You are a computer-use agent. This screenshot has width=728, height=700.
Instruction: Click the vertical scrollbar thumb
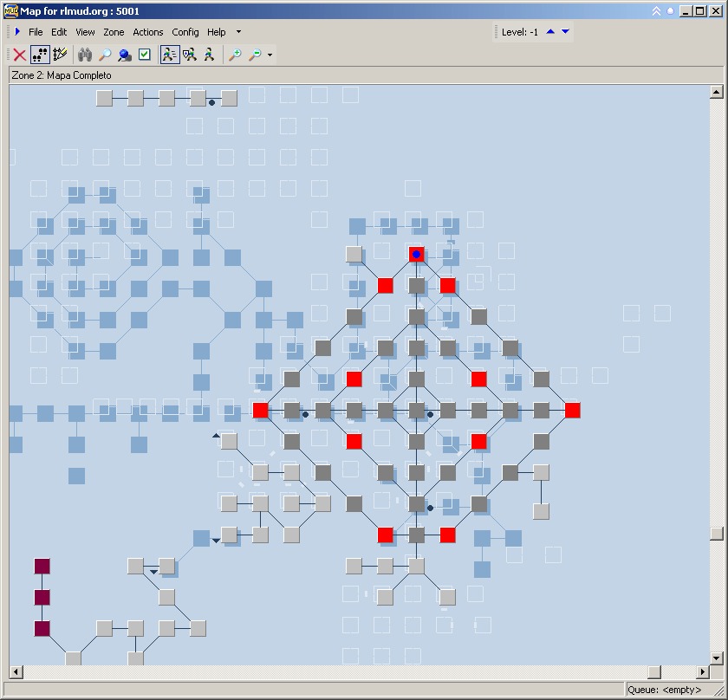click(717, 534)
